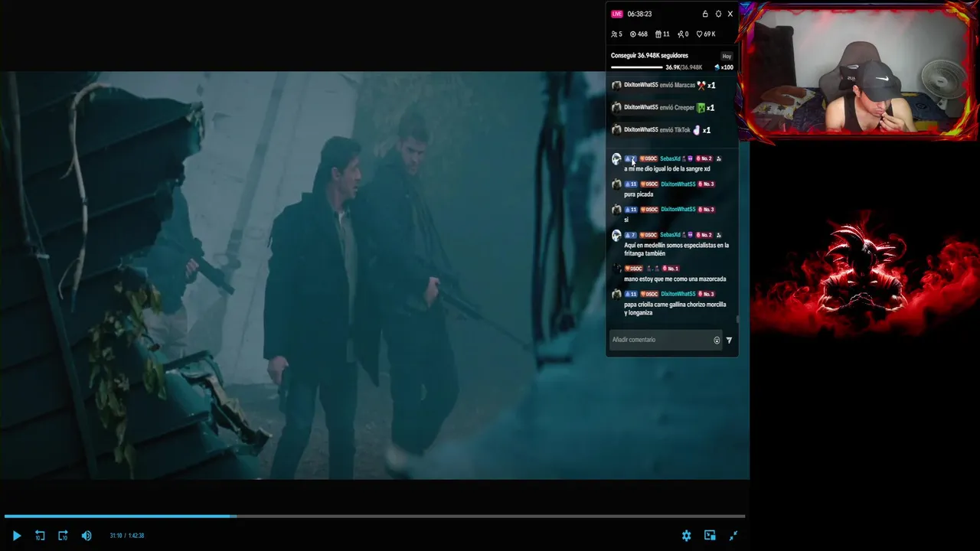Viewport: 980px width, 551px height.
Task: Click the Maracas gift icon
Action: coord(701,86)
